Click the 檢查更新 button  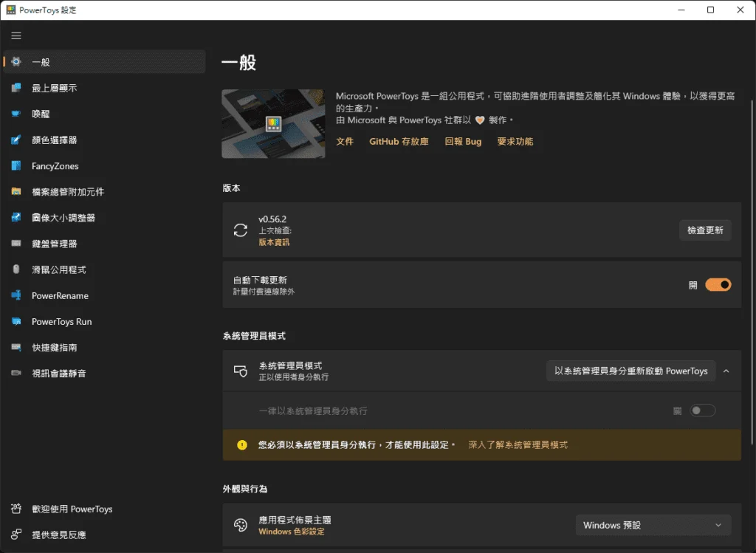pos(705,230)
